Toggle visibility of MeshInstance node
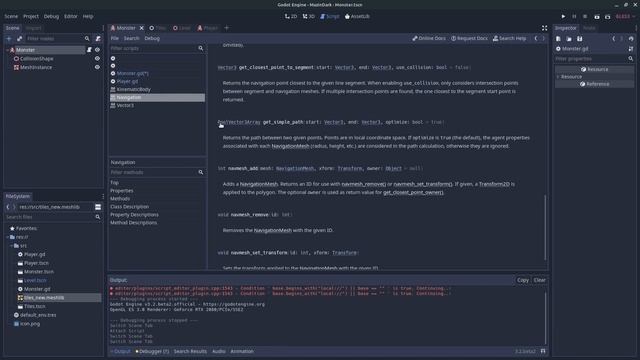The width and height of the screenshot is (640, 360). 97,67
